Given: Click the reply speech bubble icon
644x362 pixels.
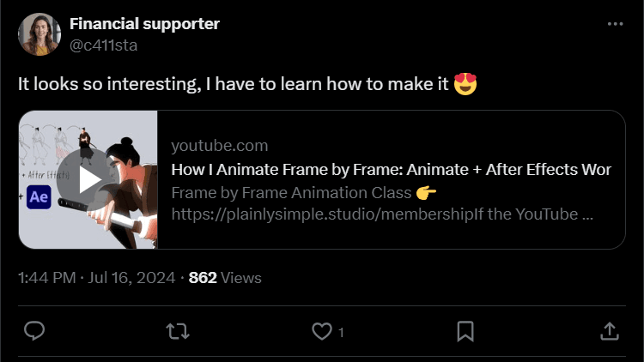Looking at the screenshot, I should coord(34,331).
